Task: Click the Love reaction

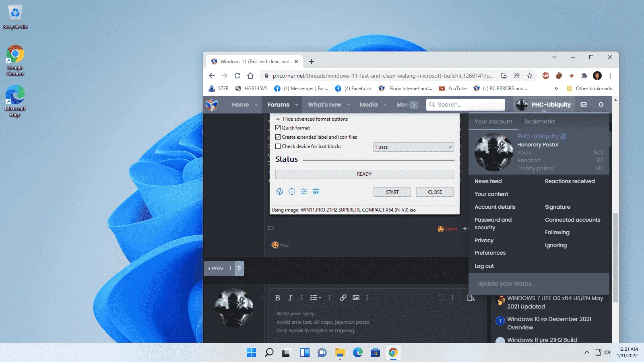Action: point(448,229)
